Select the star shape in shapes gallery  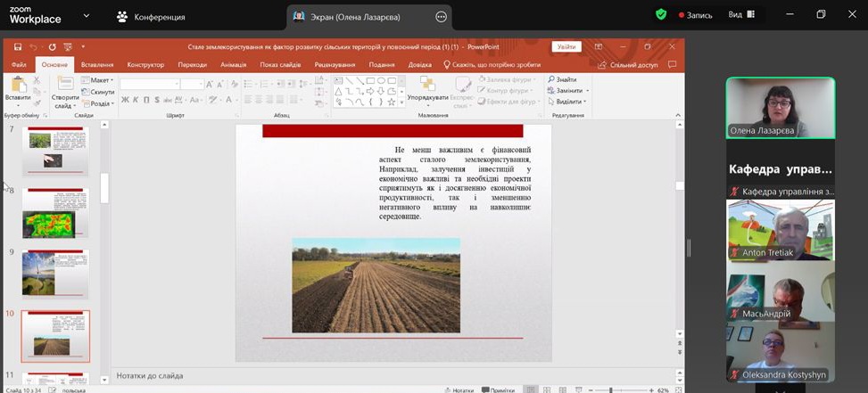(392, 102)
